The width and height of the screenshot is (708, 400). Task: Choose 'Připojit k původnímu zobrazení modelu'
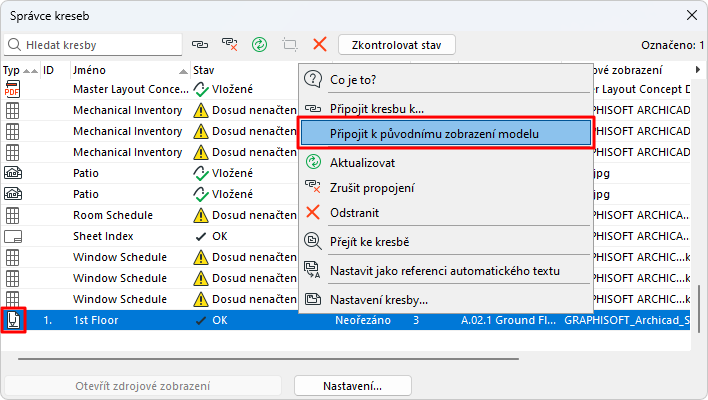pos(446,134)
